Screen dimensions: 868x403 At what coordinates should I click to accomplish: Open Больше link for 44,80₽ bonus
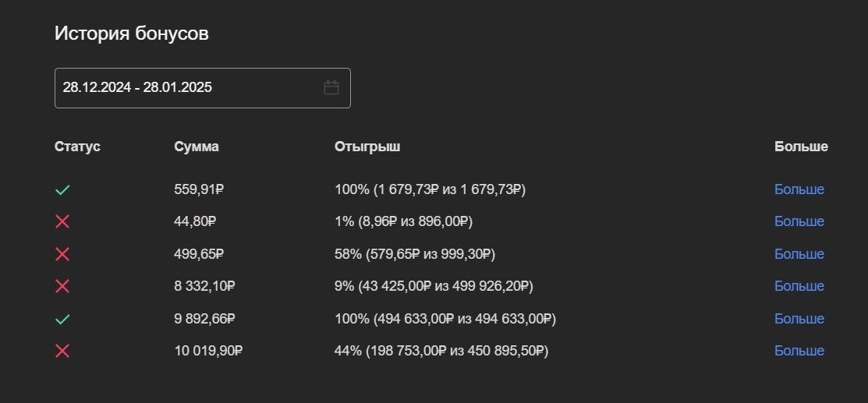(799, 221)
